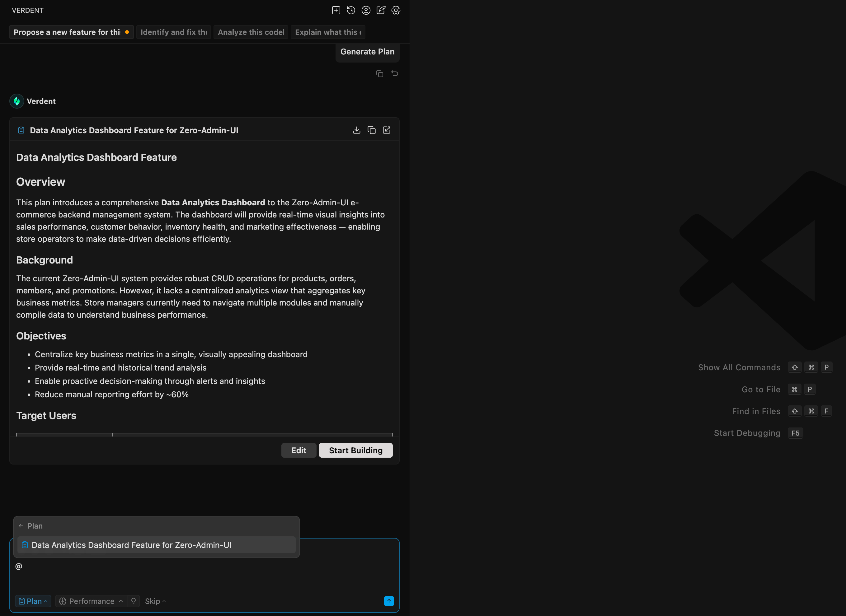Click the new session plus icon
The image size is (846, 616).
point(336,11)
